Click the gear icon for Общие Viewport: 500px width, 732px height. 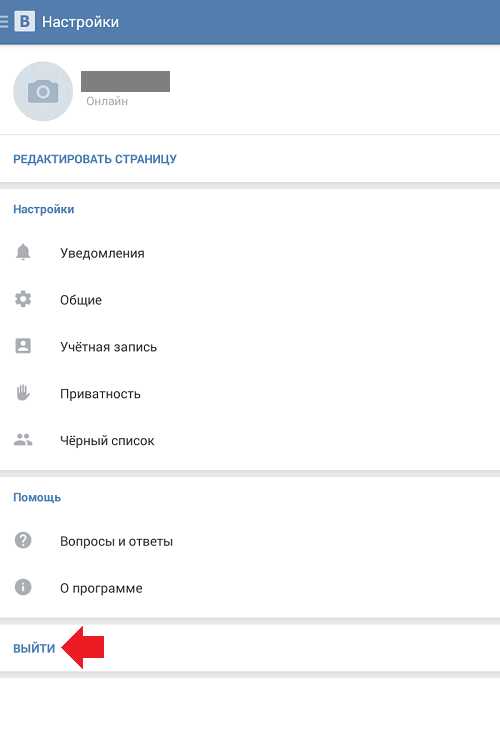(x=23, y=299)
